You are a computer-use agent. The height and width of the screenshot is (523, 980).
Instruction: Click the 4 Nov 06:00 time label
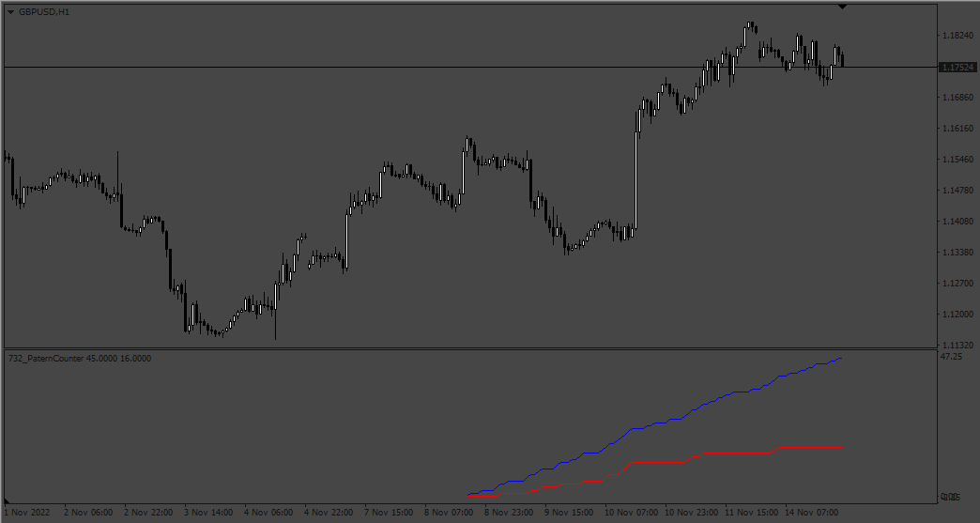pyautogui.click(x=269, y=513)
